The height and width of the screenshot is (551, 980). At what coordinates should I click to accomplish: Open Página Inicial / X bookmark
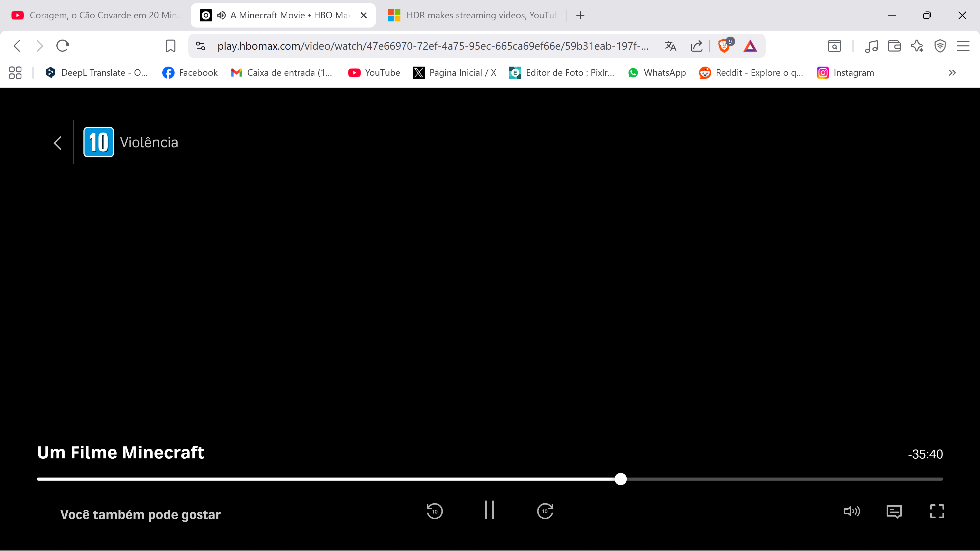pos(455,73)
